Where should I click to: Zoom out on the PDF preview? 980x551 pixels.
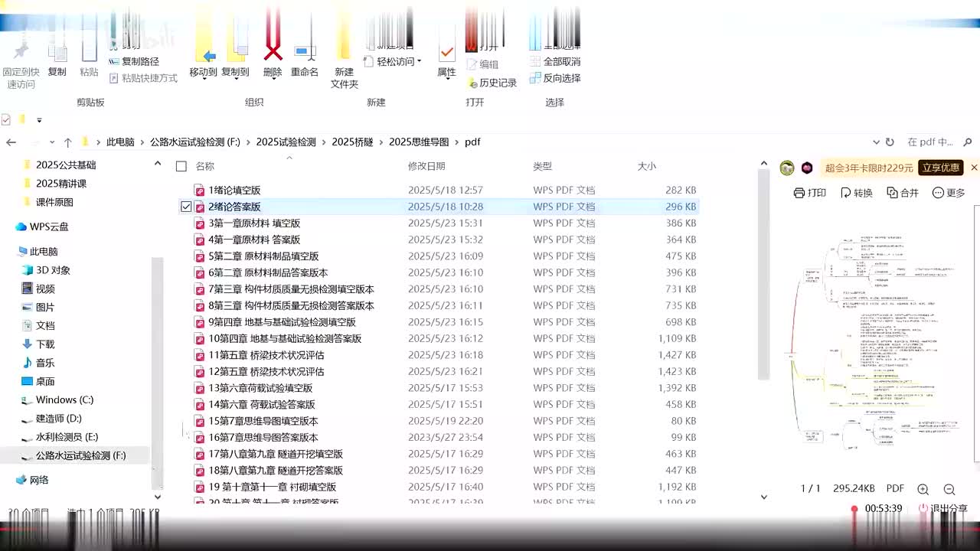click(949, 489)
